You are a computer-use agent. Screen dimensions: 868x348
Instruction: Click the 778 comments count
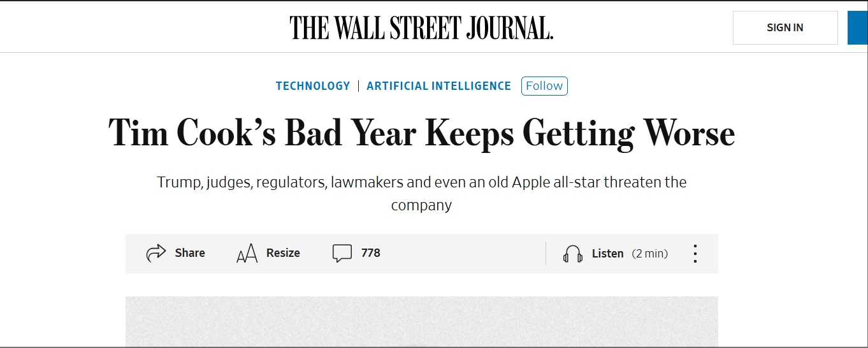[x=370, y=253]
